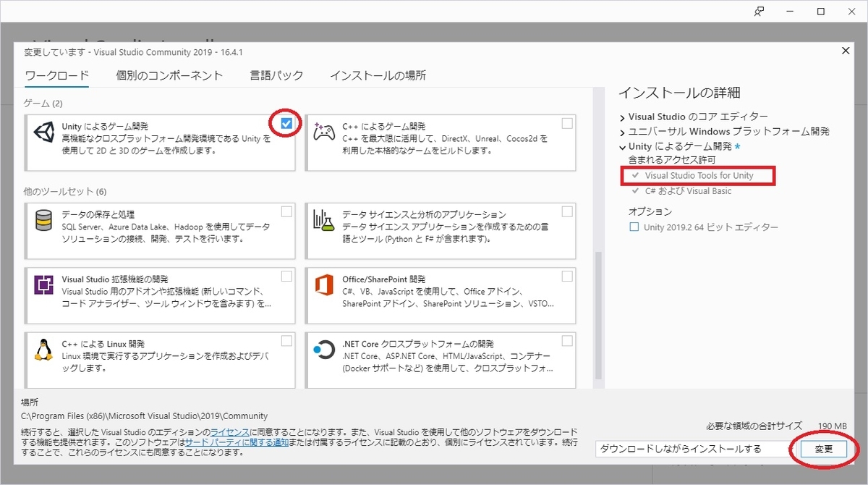
Task: Open the 個別のコンポーネント tab
Action: [x=169, y=75]
